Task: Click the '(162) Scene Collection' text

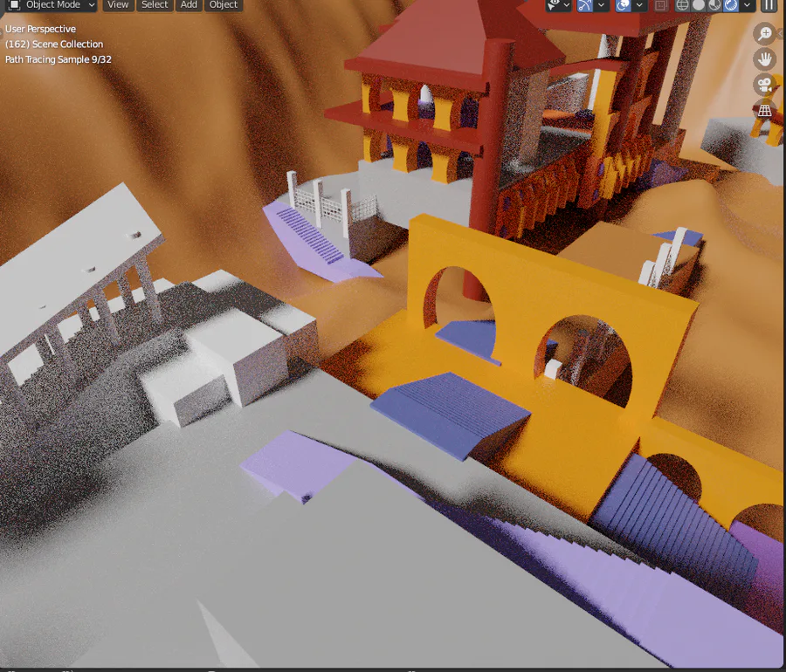Action: point(54,44)
